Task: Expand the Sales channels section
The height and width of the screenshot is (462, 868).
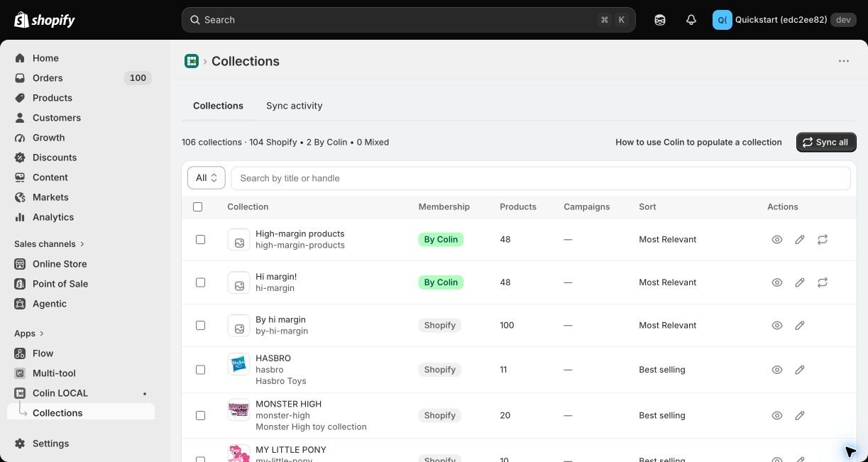Action: [49, 244]
